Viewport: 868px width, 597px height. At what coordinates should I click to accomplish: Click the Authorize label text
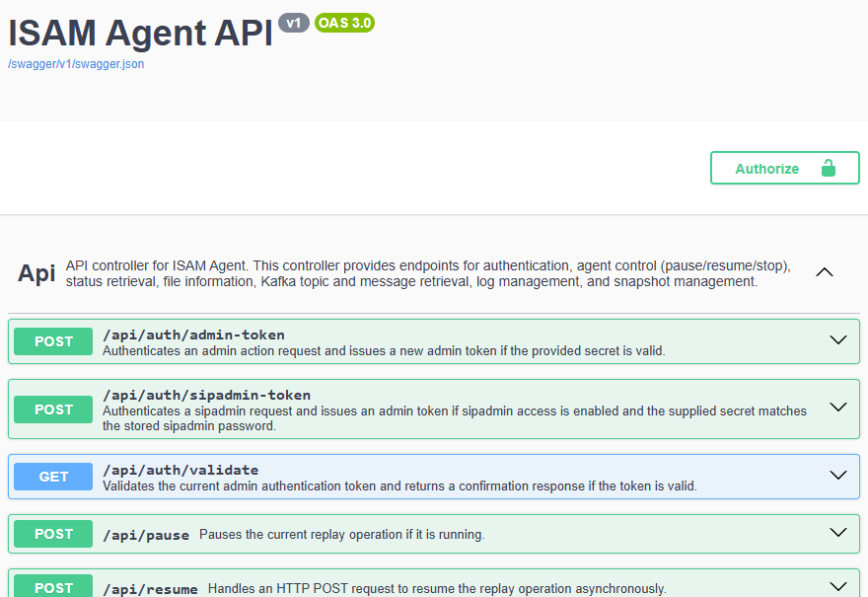pyautogui.click(x=766, y=169)
